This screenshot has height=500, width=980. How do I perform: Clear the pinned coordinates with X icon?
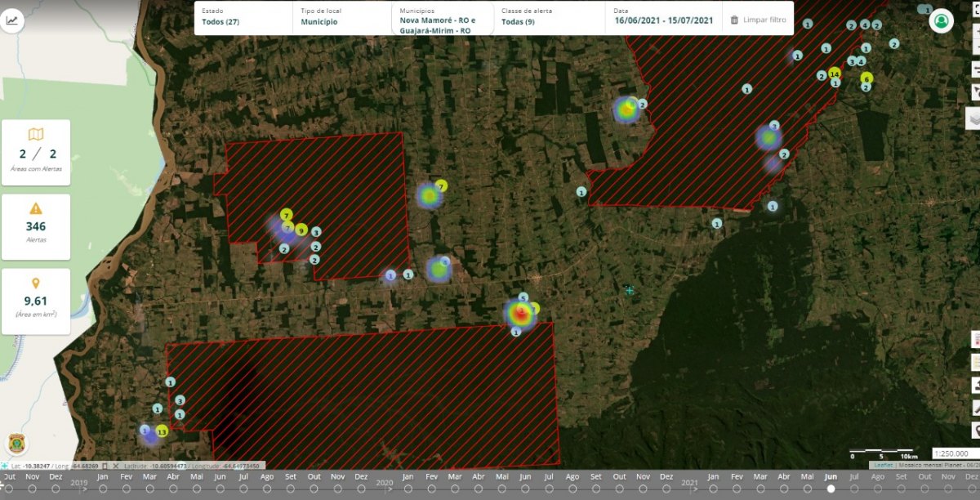(x=116, y=466)
